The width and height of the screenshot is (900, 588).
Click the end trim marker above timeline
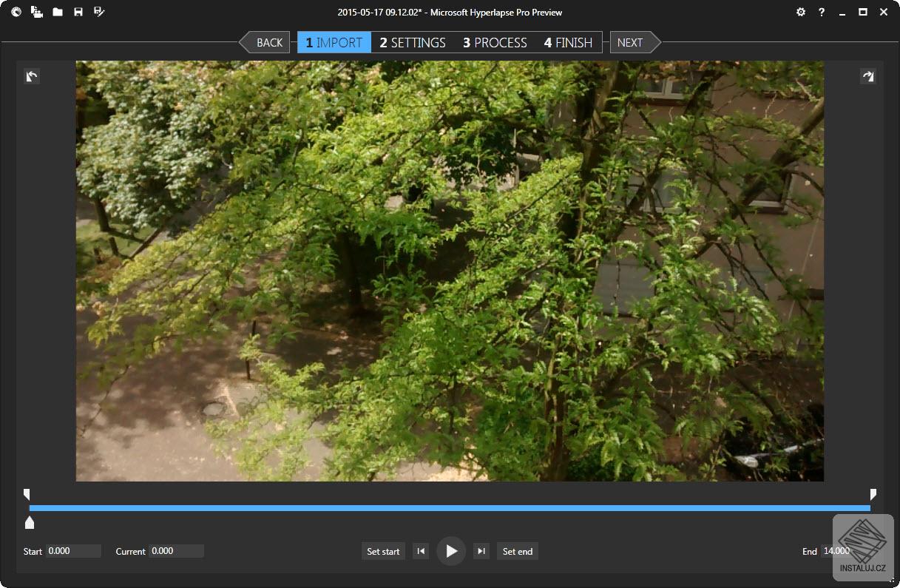tap(873, 494)
